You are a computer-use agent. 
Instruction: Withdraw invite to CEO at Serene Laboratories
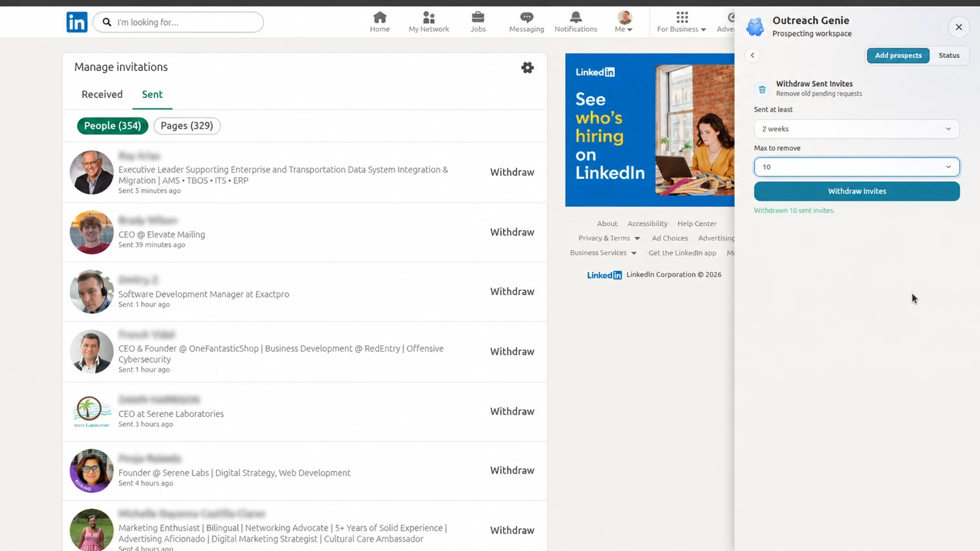click(512, 411)
